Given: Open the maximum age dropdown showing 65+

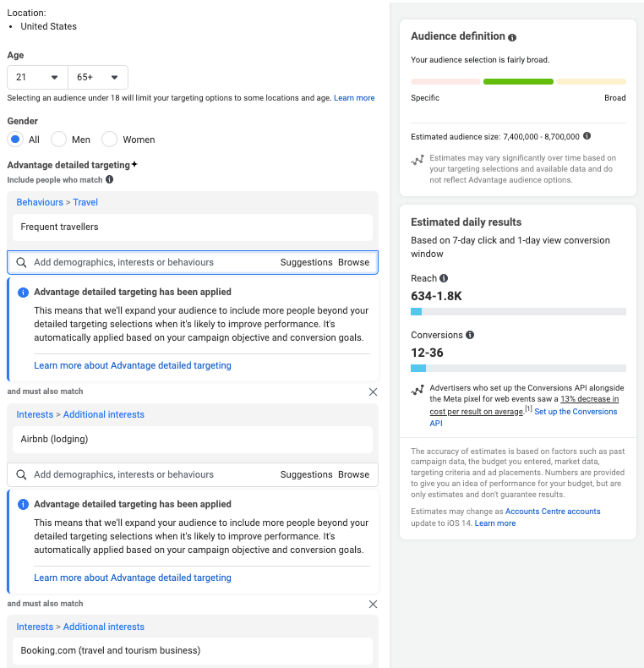Looking at the screenshot, I should tap(98, 77).
